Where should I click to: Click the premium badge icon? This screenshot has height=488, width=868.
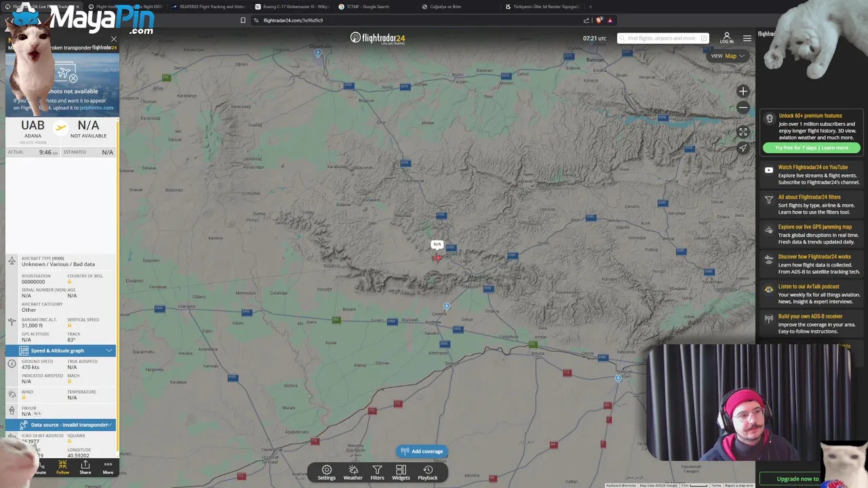point(769,119)
